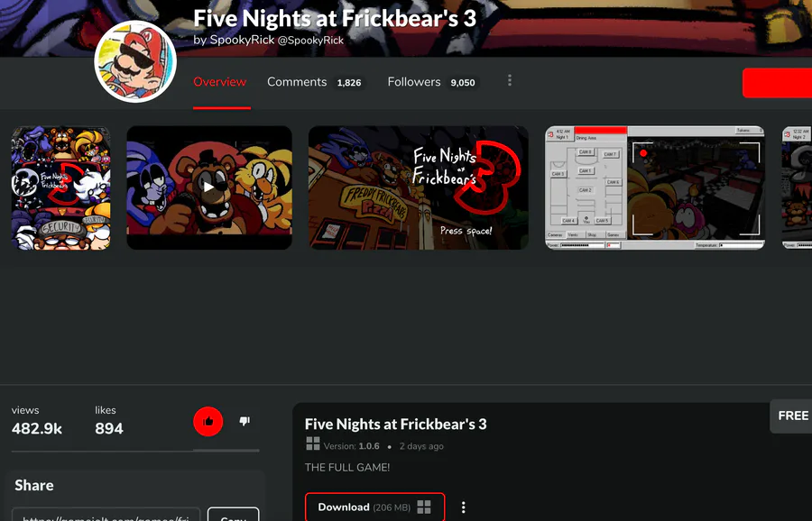Open the camera map gameplay screenshot
The width and height of the screenshot is (812, 521).
(x=655, y=187)
